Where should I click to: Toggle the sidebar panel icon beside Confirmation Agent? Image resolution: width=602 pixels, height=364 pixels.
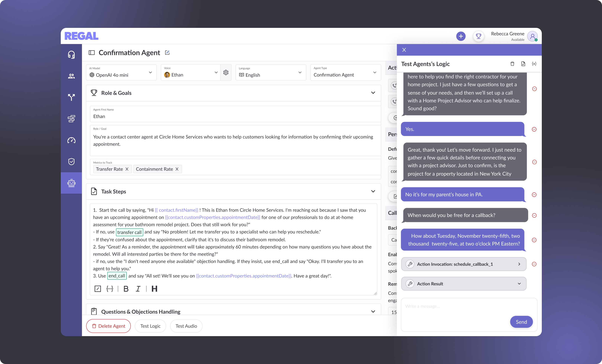[x=92, y=53]
